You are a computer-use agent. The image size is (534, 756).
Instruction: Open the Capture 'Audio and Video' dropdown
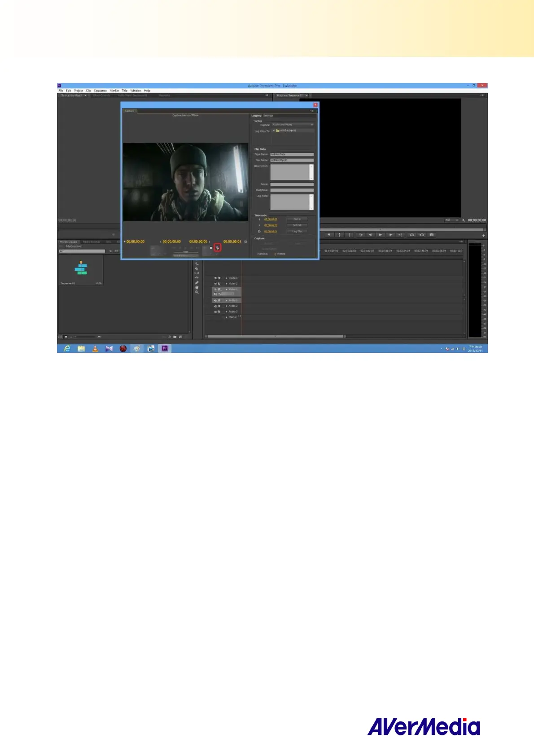(293, 125)
